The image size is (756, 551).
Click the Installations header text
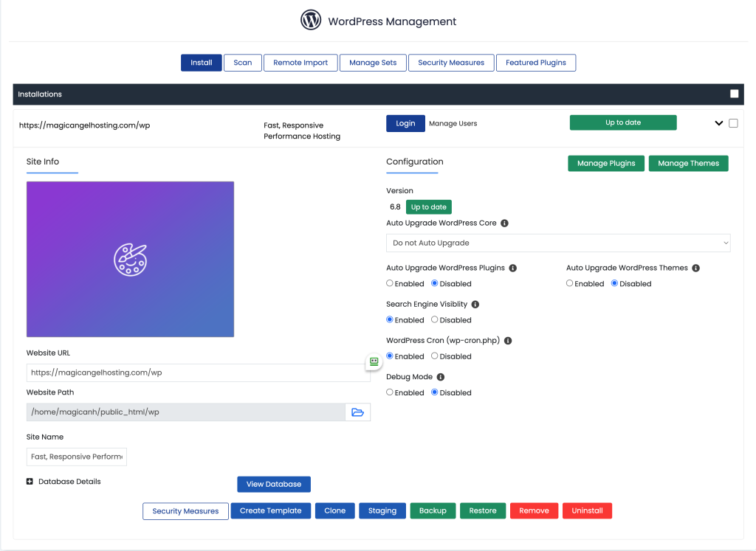[40, 94]
